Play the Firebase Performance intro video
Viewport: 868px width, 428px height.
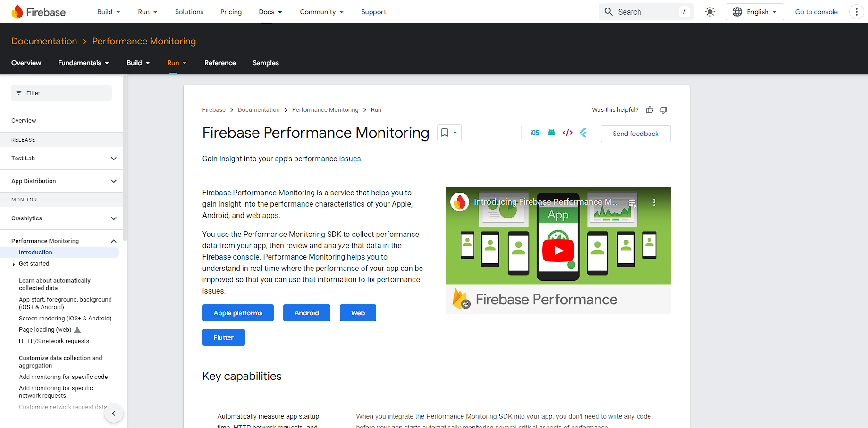coord(558,251)
